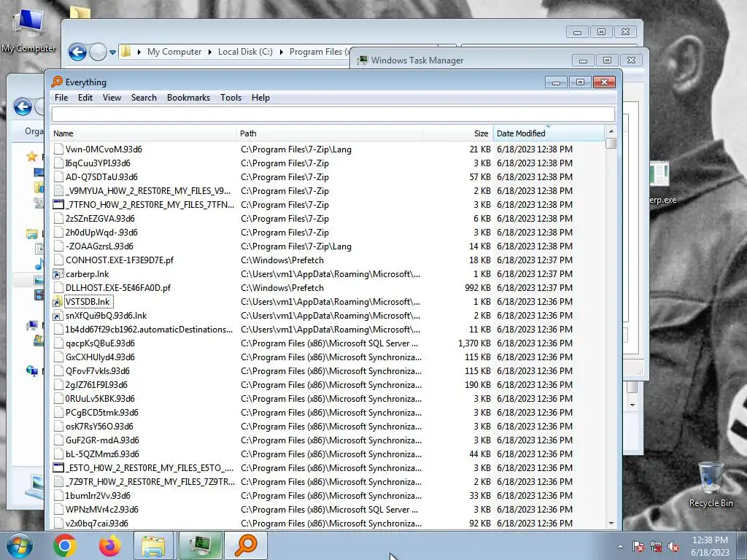Open recent locations dropdown in Explorer window
The width and height of the screenshot is (747, 560).
point(112,52)
